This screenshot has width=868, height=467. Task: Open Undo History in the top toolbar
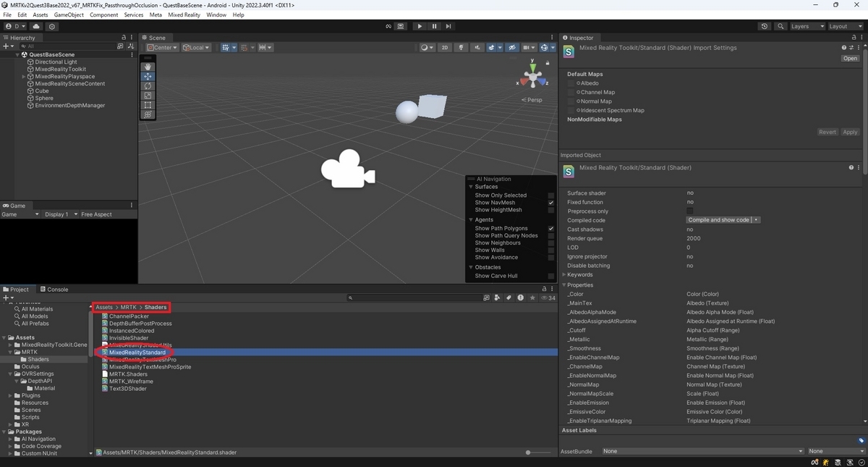pyautogui.click(x=765, y=26)
